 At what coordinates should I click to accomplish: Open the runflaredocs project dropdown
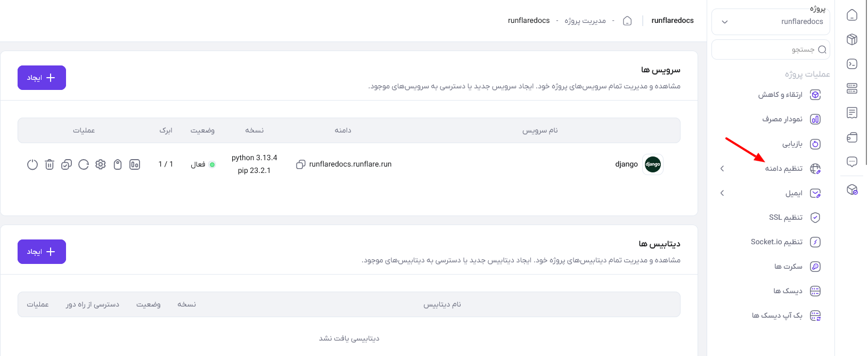(x=771, y=22)
